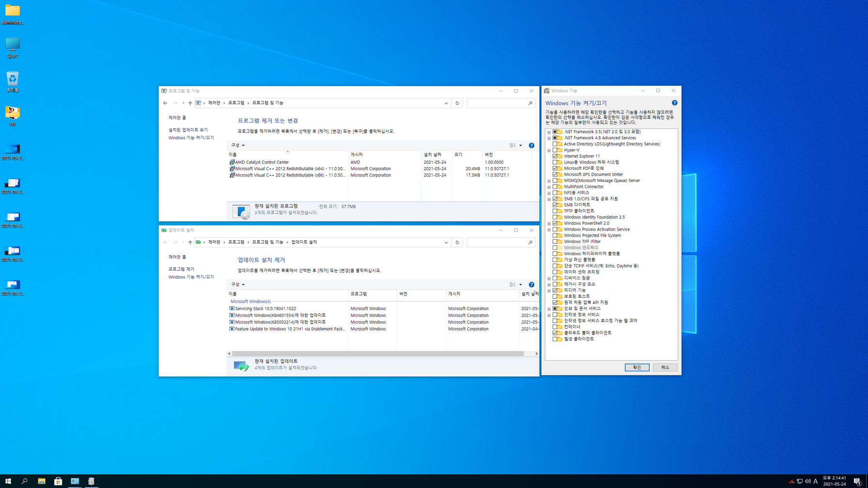This screenshot has height=488, width=868.
Task: Open 프로그램 제거 link in 업데이트 설치 window
Action: [x=181, y=269]
